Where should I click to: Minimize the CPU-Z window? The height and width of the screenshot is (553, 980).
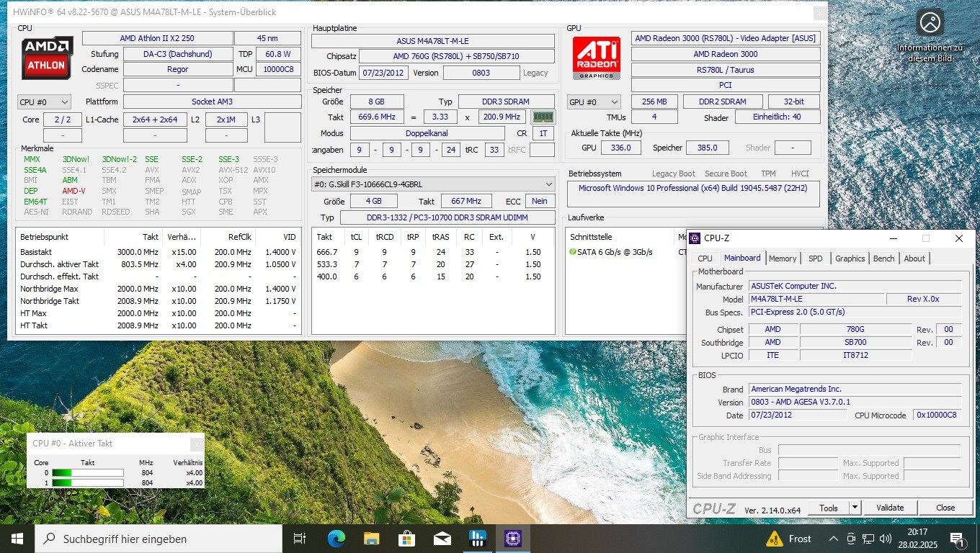click(894, 238)
